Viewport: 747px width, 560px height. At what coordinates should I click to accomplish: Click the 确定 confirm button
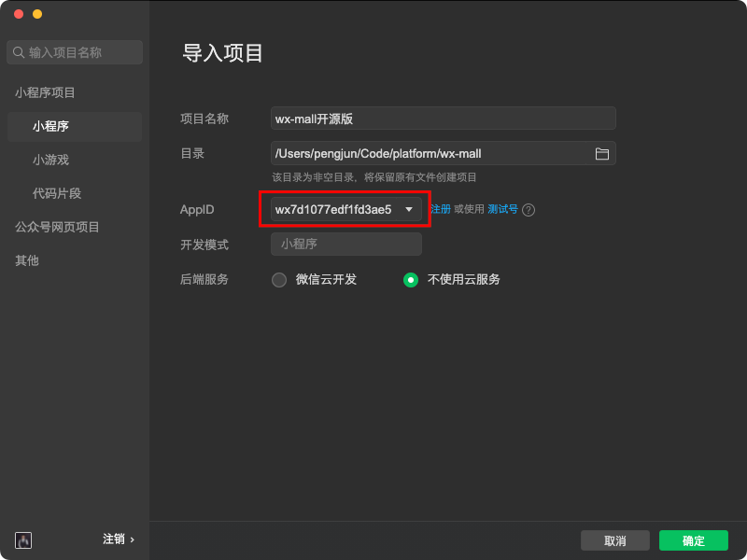tap(694, 540)
